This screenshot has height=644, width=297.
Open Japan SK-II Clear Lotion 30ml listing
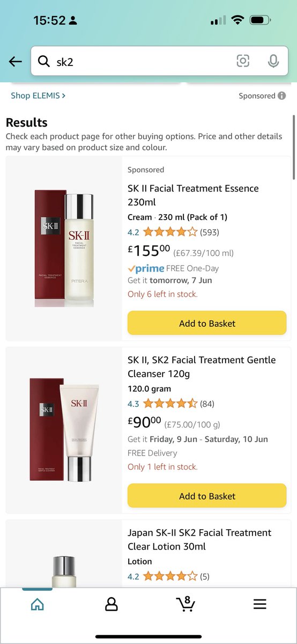(199, 539)
